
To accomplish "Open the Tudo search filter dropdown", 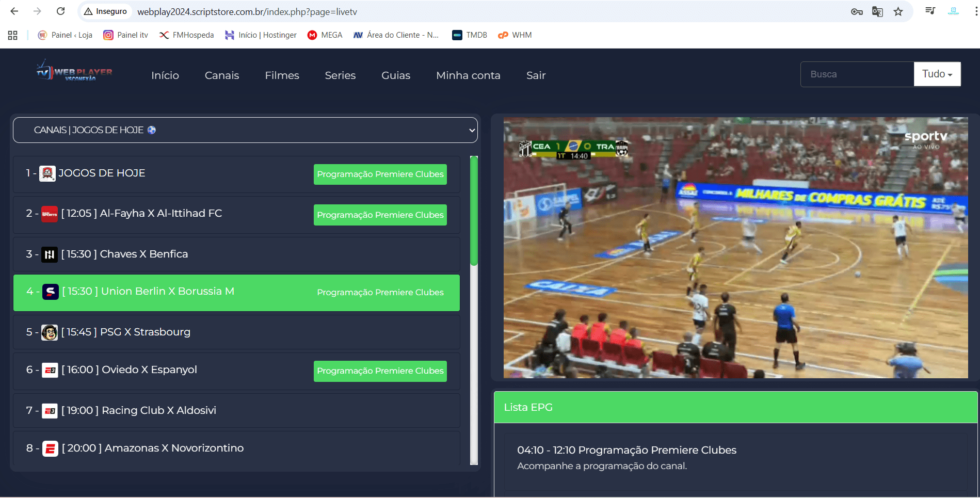I will pos(937,74).
